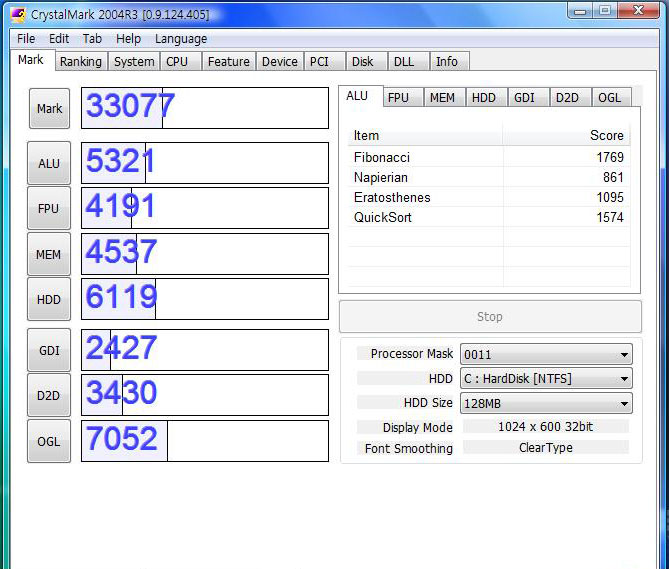Click the Display Mode value 1024 x 600 32bit
The height and width of the screenshot is (569, 669).
tap(546, 427)
